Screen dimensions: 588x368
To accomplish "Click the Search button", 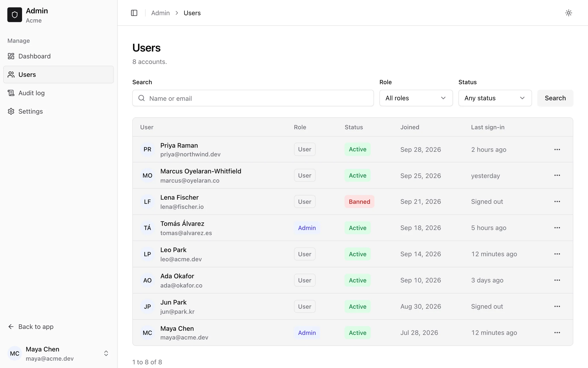I will point(555,98).
